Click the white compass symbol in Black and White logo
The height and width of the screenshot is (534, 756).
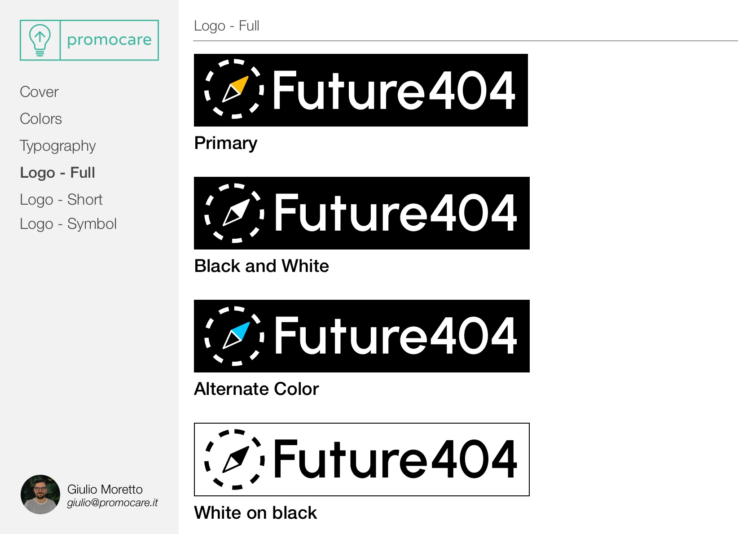pos(234,213)
